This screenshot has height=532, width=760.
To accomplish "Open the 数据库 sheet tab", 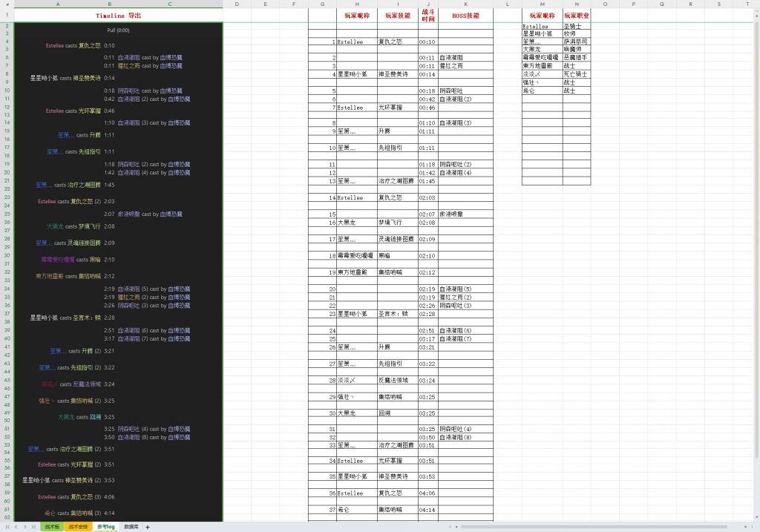I will pyautogui.click(x=131, y=527).
